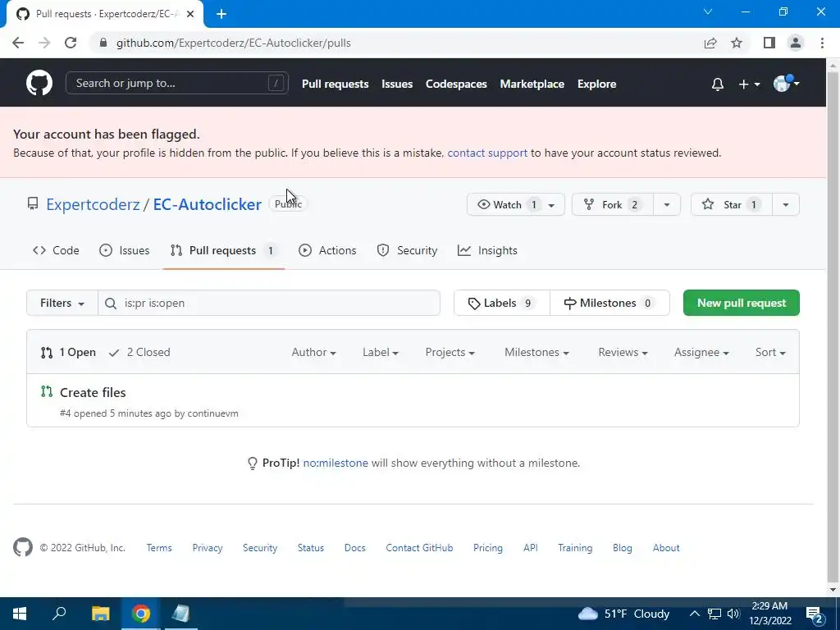Open the notifications bell
The image size is (840, 630).
[x=717, y=84]
